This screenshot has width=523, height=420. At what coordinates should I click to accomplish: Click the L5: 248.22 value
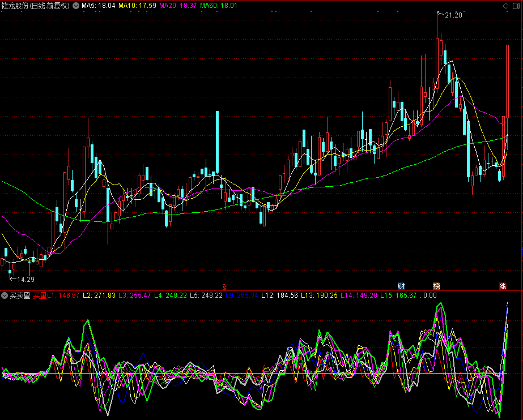tap(206, 295)
